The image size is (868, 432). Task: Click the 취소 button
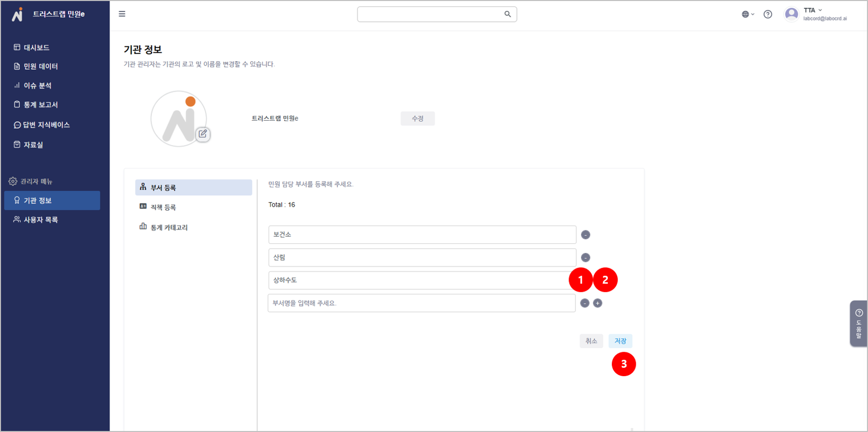[x=591, y=341]
